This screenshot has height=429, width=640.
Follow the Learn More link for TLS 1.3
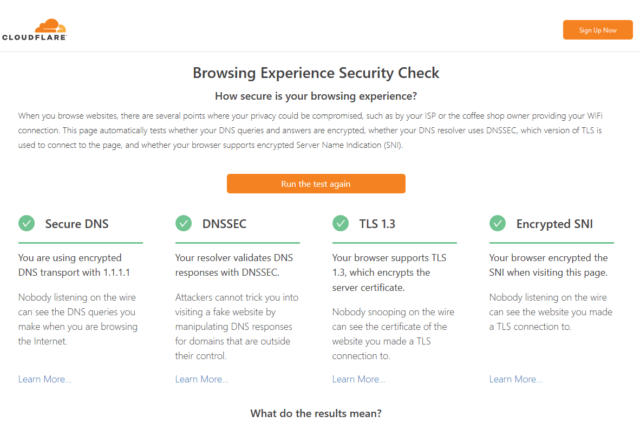[x=358, y=379]
